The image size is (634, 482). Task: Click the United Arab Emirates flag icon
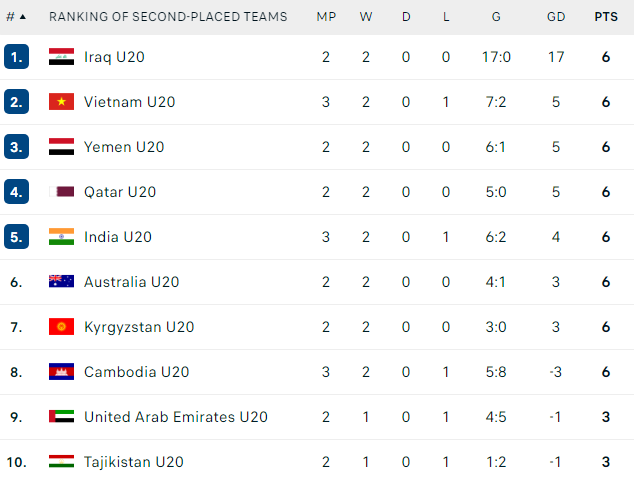[61, 416]
